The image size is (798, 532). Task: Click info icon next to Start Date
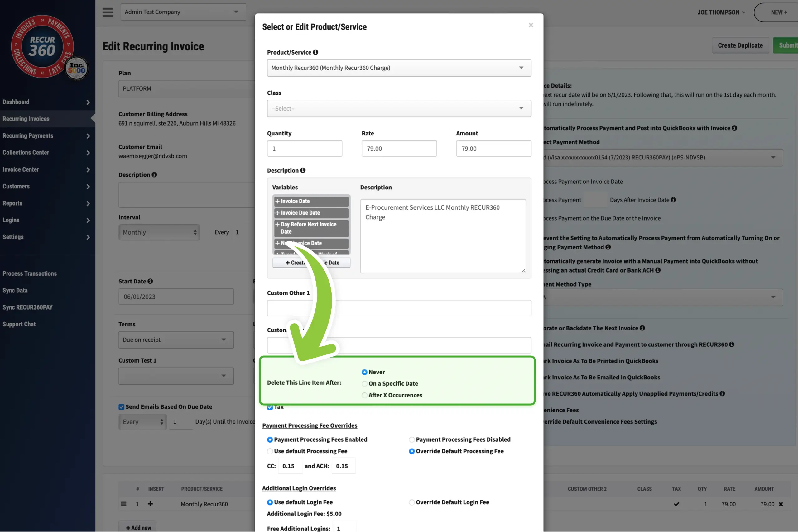tap(150, 281)
